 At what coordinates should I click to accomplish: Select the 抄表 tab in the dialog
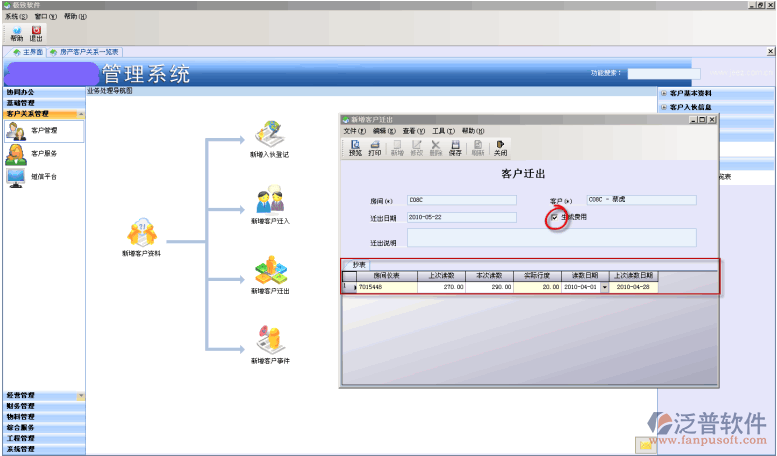click(x=358, y=265)
